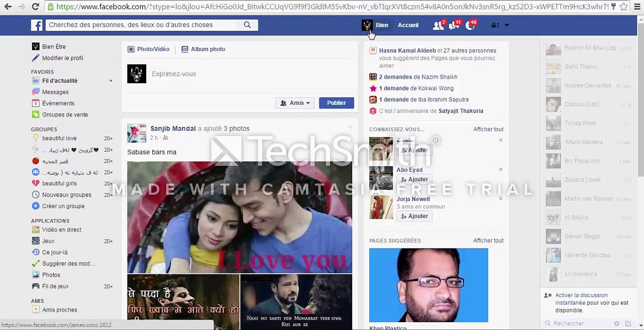Click the search magnifier button
The width and height of the screenshot is (644, 330).
(247, 25)
